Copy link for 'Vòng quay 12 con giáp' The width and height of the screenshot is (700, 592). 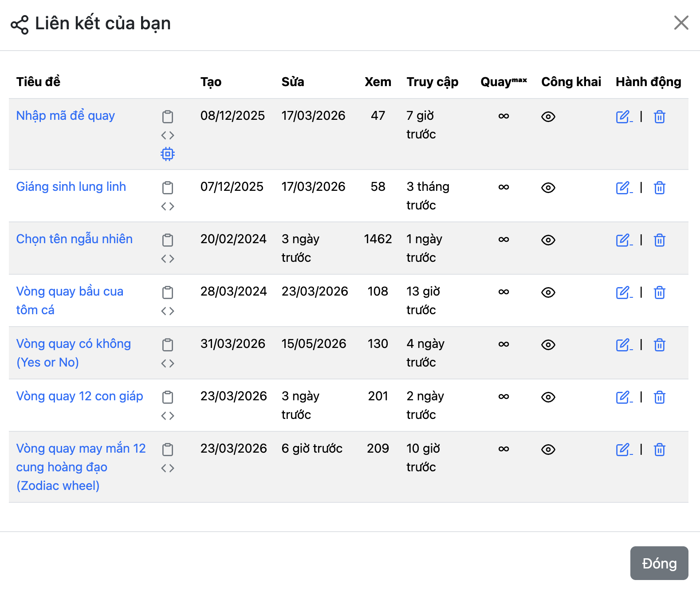[168, 397]
